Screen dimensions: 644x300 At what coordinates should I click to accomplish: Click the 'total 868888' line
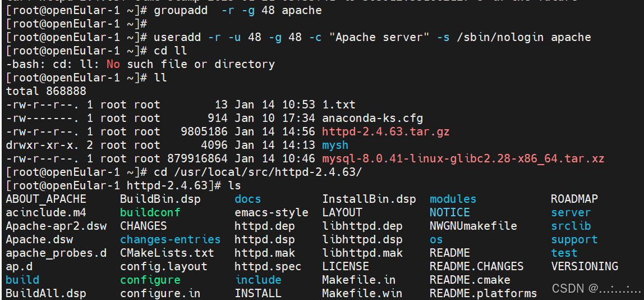tap(46, 91)
